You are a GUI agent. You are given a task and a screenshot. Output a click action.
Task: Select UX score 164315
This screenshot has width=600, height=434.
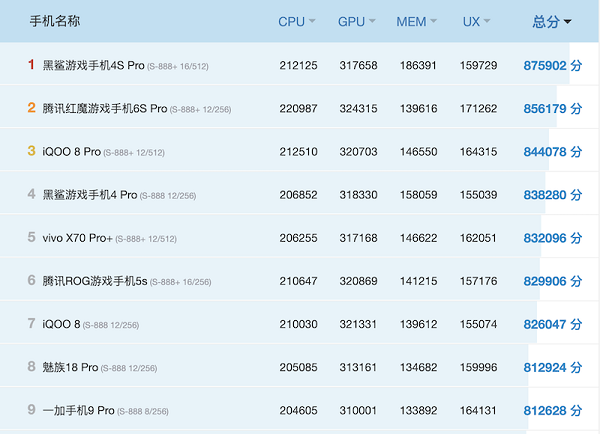(478, 152)
